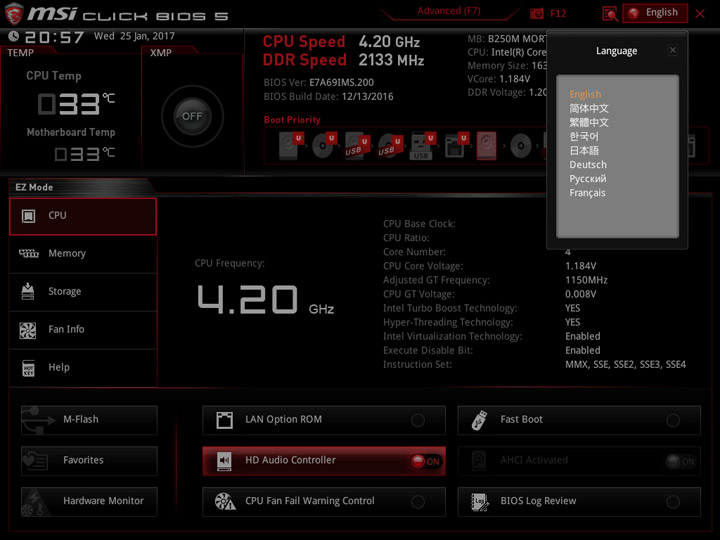The height and width of the screenshot is (540, 720).
Task: Click the date Wed 25 Jan, 2017
Action: (134, 36)
